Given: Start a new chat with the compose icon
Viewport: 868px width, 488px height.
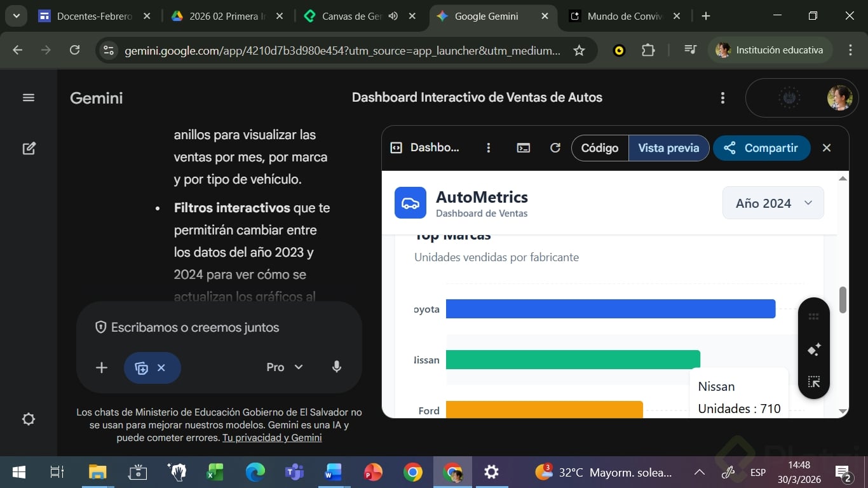Looking at the screenshot, I should coord(29,149).
